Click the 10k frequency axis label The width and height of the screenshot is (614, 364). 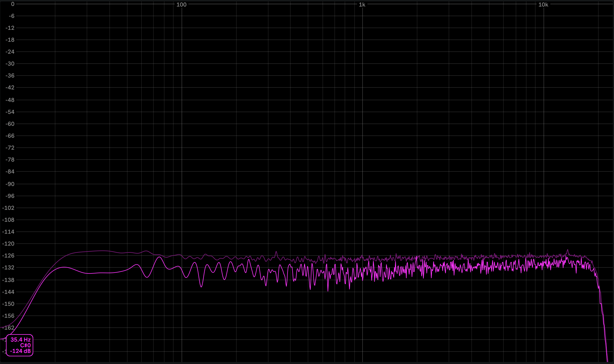[x=543, y=5]
